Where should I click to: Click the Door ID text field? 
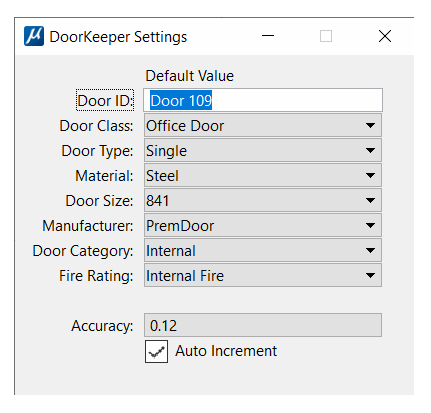tap(263, 100)
